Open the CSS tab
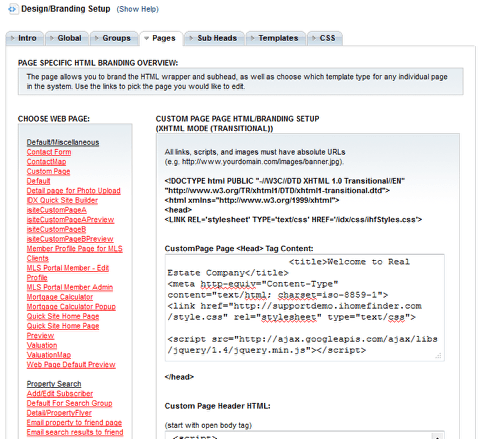This screenshot has width=480, height=439. tap(325, 38)
